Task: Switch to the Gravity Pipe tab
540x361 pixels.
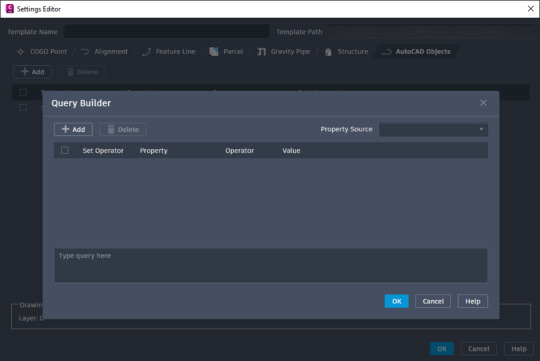Action: pyautogui.click(x=284, y=52)
